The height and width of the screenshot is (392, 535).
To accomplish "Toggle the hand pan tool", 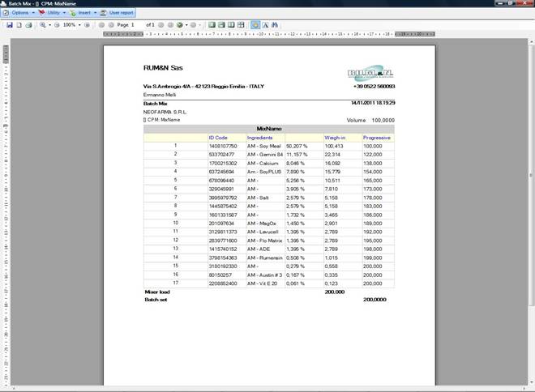I will click(x=255, y=25).
